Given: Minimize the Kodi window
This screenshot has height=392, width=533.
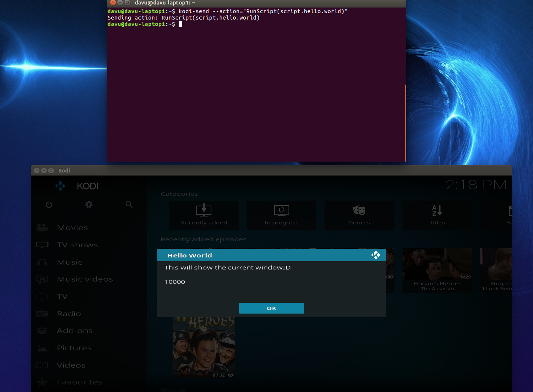Looking at the screenshot, I should click(x=44, y=170).
